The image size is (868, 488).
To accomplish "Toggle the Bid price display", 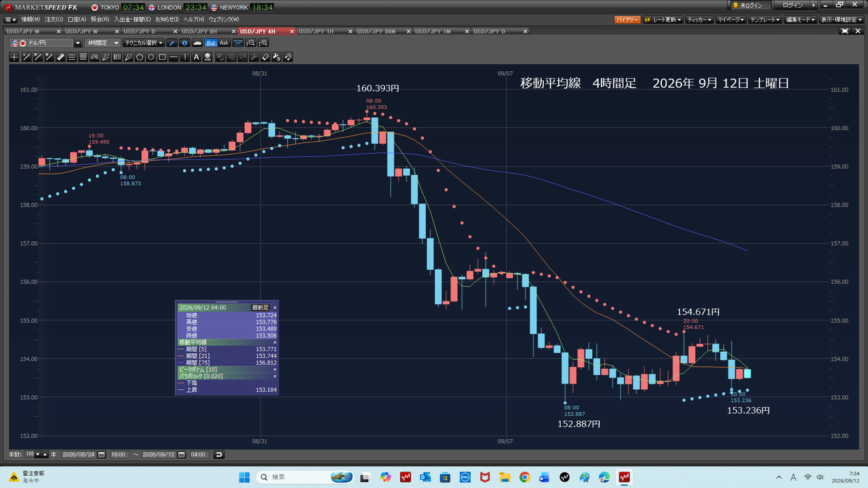I will 211,43.
